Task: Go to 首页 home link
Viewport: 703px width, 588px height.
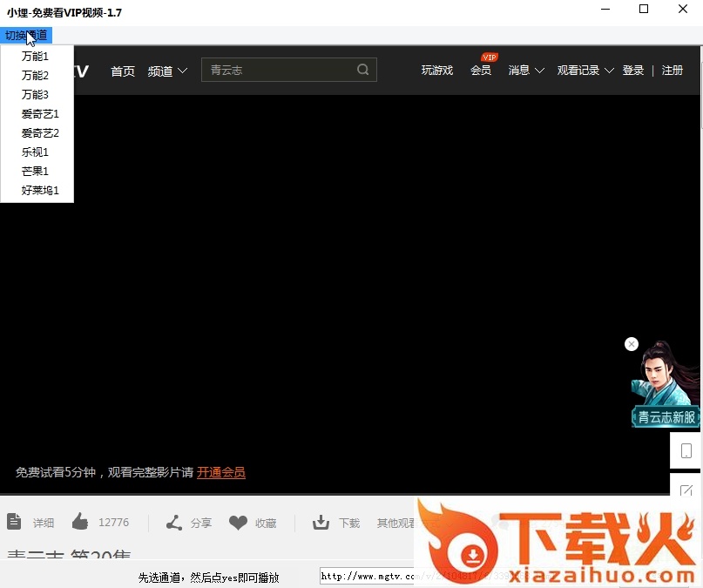Action: click(123, 71)
